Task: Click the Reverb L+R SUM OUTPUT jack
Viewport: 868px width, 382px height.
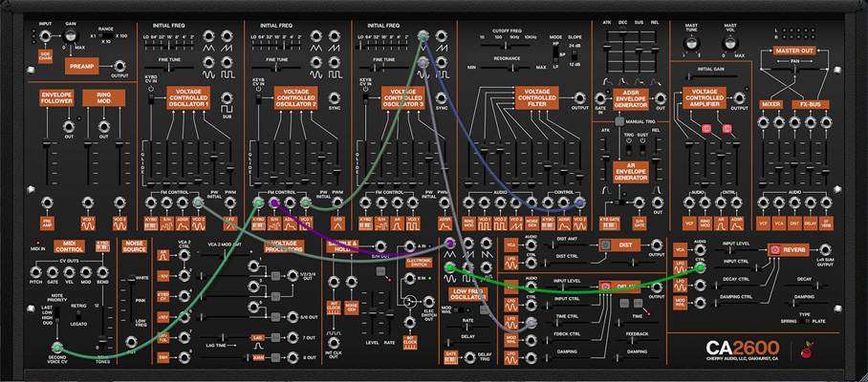Action: [825, 250]
